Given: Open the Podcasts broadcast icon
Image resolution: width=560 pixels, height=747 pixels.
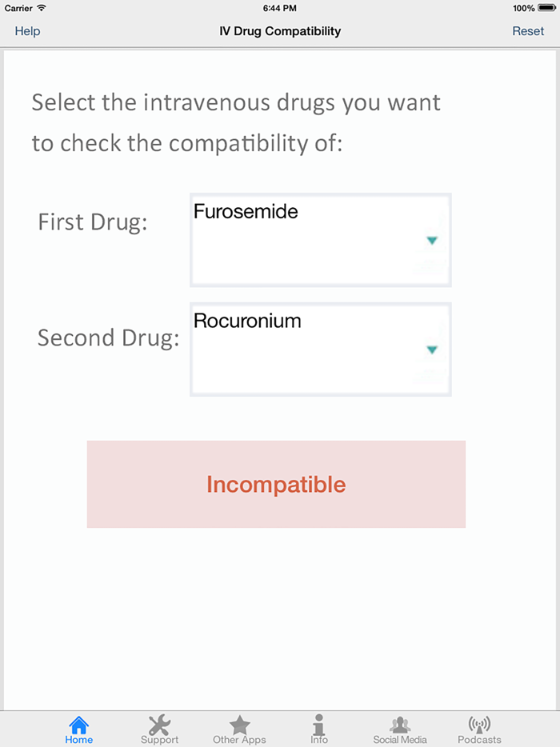Looking at the screenshot, I should point(478,724).
